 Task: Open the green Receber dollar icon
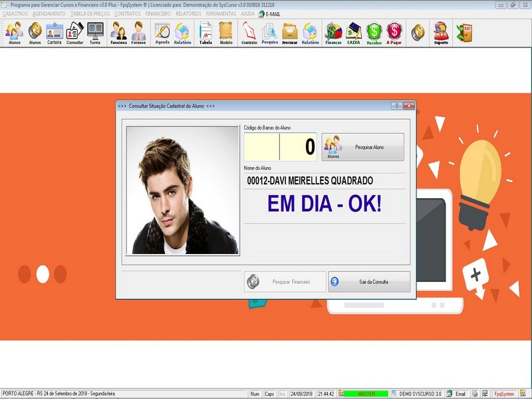point(374,33)
